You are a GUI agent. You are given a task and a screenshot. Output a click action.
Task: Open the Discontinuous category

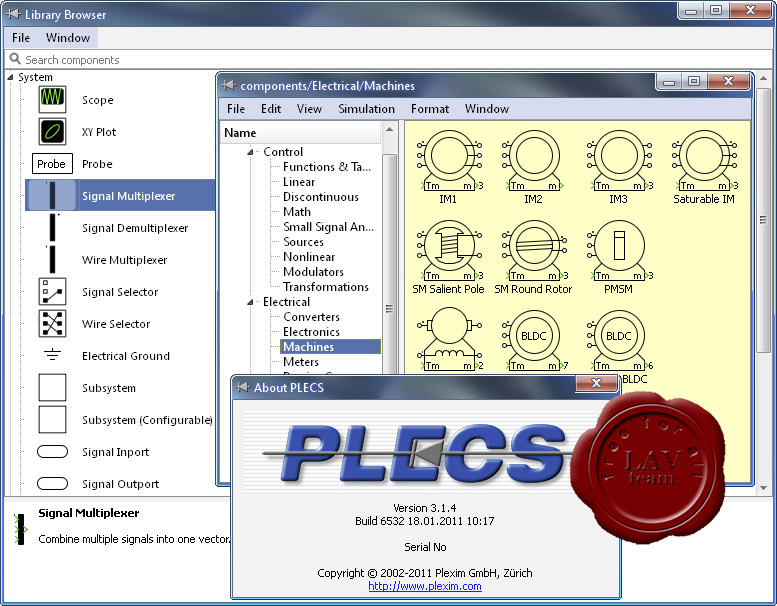[321, 197]
